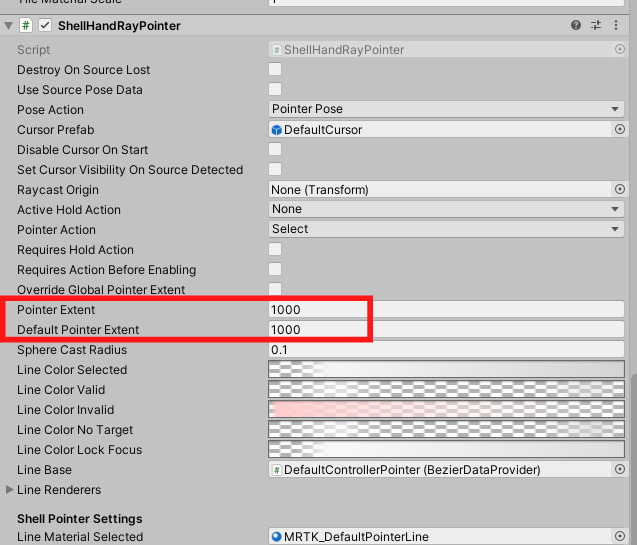Open Line Color Selected gradient editor
This screenshot has width=637, height=545.
(446, 369)
